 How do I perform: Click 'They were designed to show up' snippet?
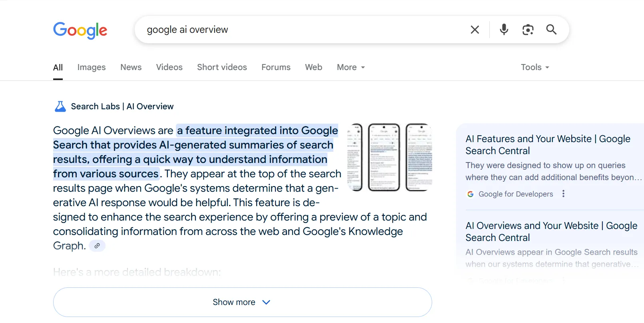554,171
